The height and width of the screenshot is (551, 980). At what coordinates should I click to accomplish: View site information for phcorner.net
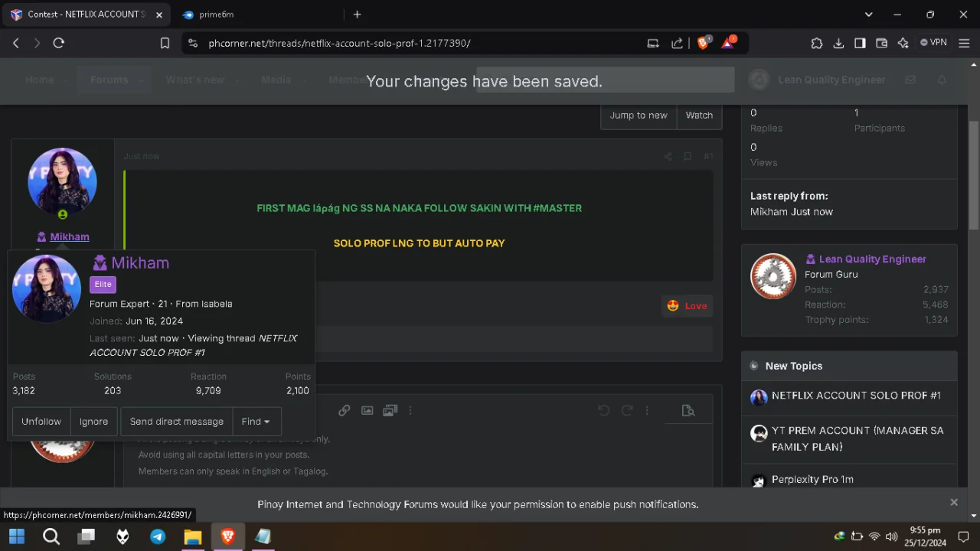[192, 44]
